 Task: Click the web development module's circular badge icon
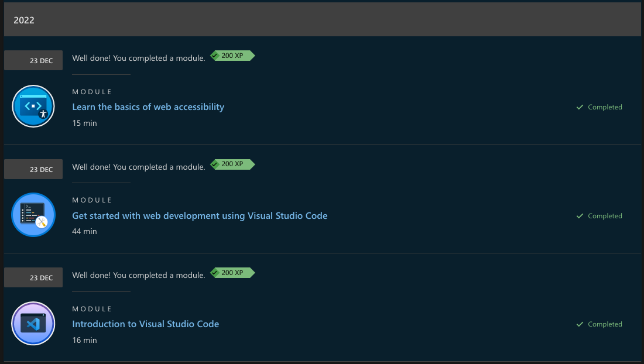point(33,215)
